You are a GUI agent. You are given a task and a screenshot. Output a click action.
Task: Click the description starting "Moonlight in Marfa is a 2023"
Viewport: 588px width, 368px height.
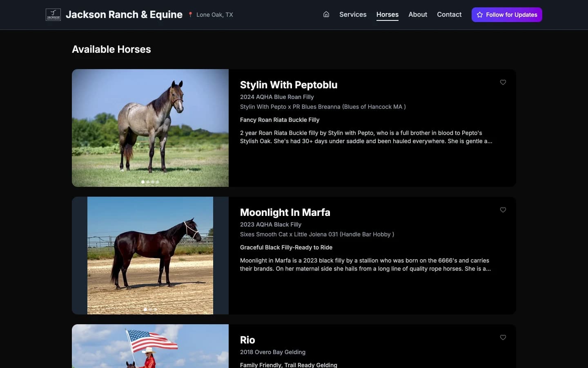click(x=365, y=265)
